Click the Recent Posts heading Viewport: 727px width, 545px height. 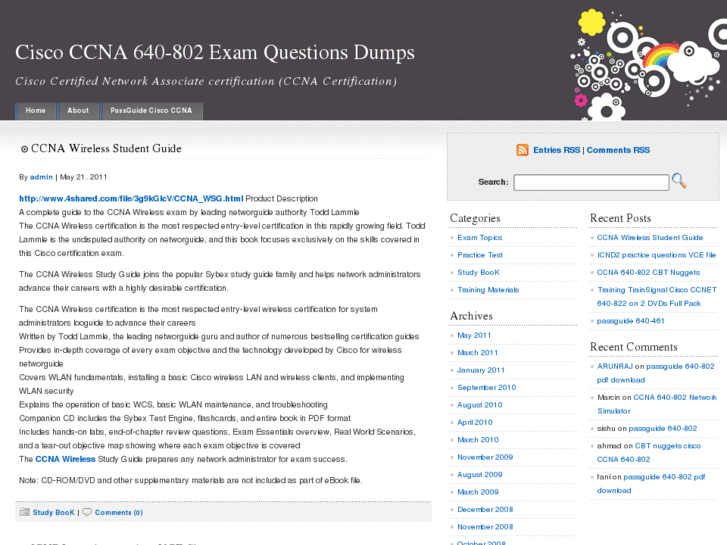click(620, 218)
